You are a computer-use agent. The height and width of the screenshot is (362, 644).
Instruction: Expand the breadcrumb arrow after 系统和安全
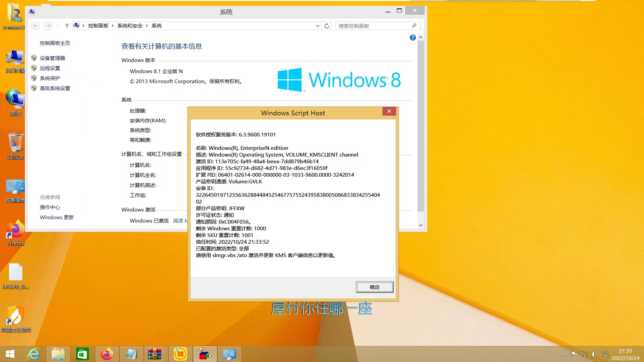tap(147, 26)
